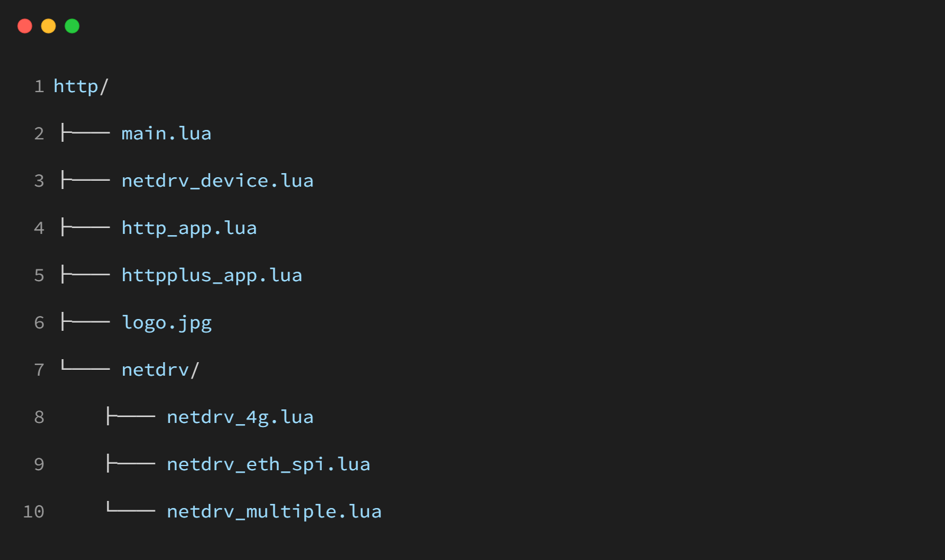Open main.lua in the tree
The height and width of the screenshot is (560, 945).
tap(166, 134)
